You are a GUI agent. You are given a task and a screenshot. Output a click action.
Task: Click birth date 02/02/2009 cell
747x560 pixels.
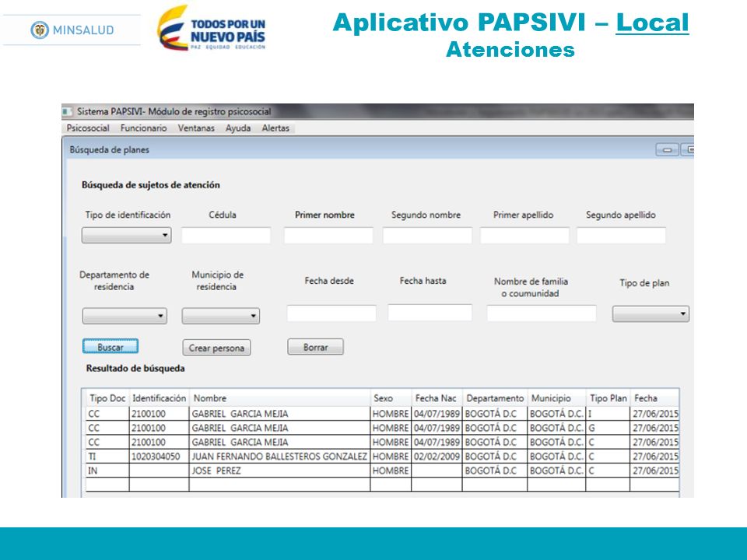(x=437, y=457)
